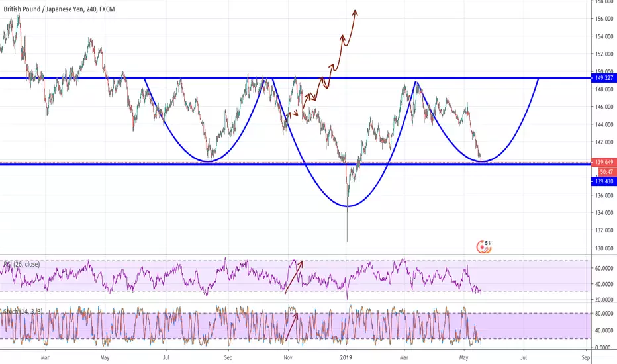Select the lower blue horizontal line at 139.430

[295, 164]
